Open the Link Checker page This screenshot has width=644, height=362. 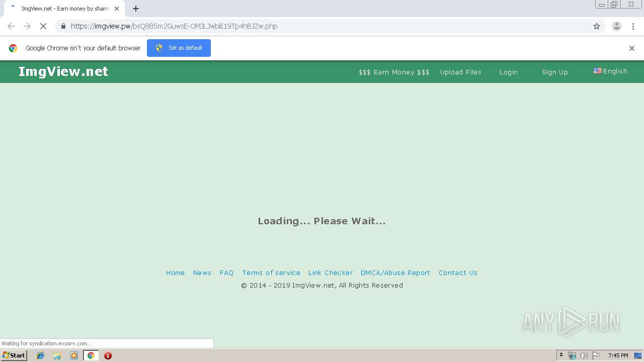click(331, 273)
